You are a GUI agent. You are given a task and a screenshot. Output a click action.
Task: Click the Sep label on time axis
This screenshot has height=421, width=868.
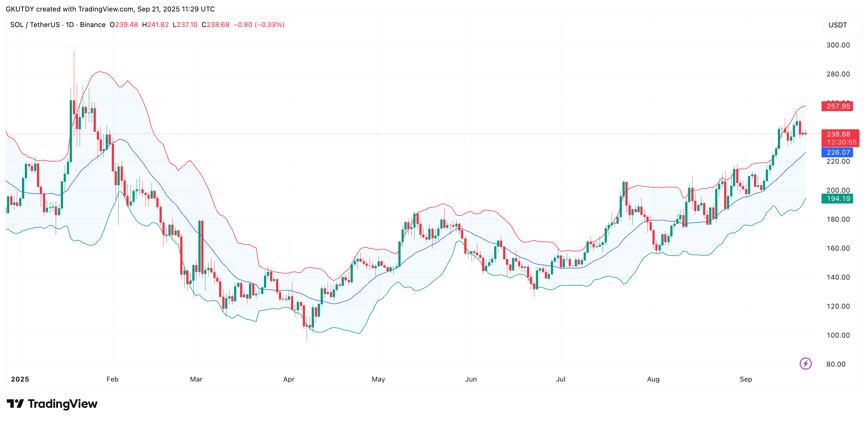(x=746, y=379)
